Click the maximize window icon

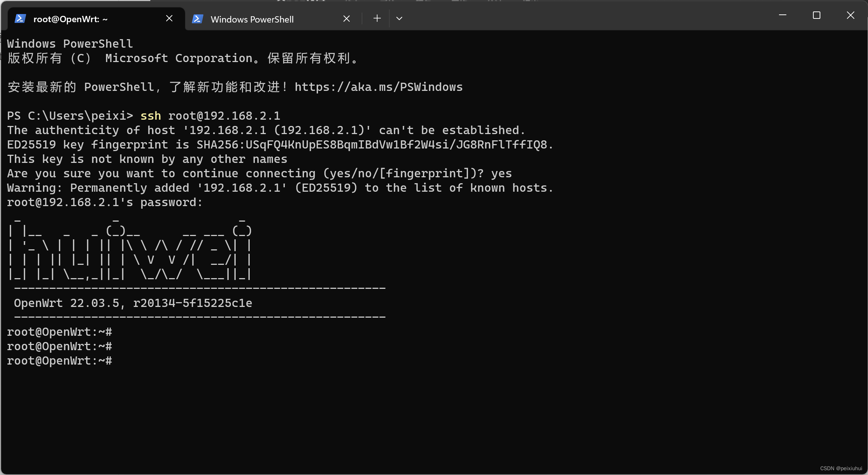click(x=817, y=15)
